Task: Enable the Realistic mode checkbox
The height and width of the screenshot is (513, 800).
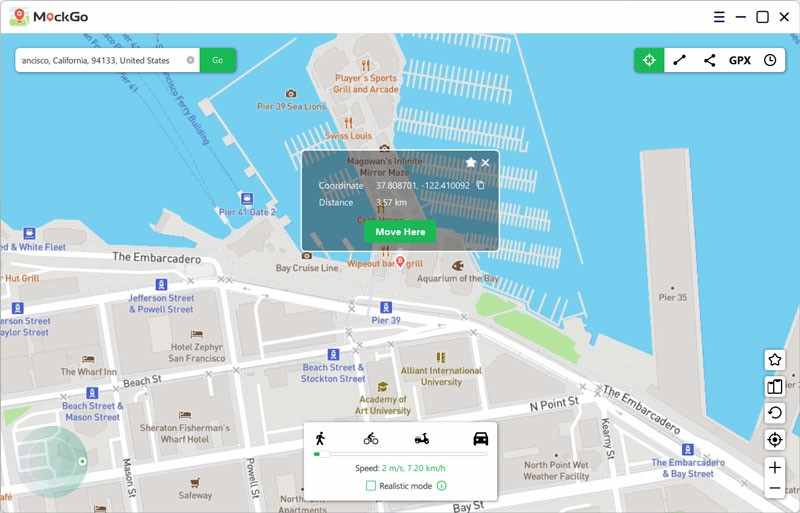Action: pos(371,486)
